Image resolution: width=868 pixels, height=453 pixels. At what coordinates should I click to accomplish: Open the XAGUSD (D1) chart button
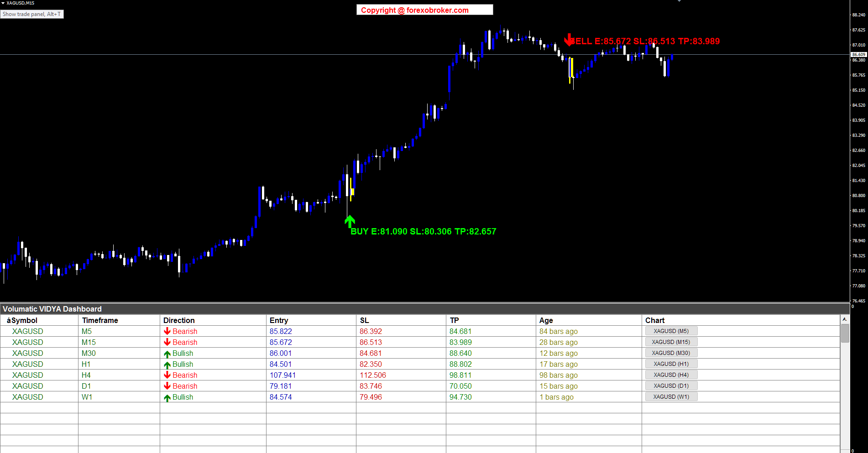pyautogui.click(x=671, y=386)
